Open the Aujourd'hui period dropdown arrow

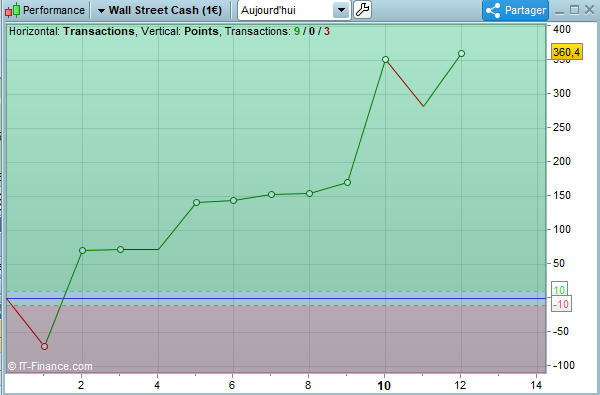341,10
